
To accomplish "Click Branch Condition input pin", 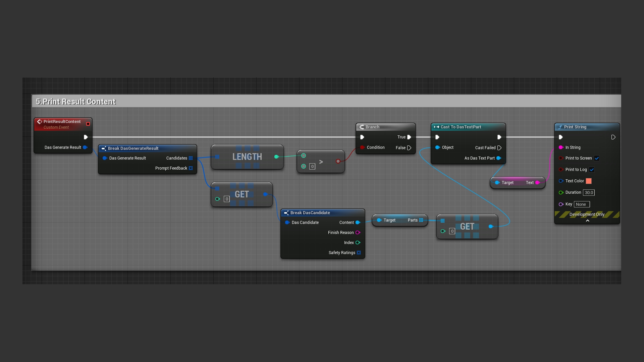I will (x=362, y=147).
